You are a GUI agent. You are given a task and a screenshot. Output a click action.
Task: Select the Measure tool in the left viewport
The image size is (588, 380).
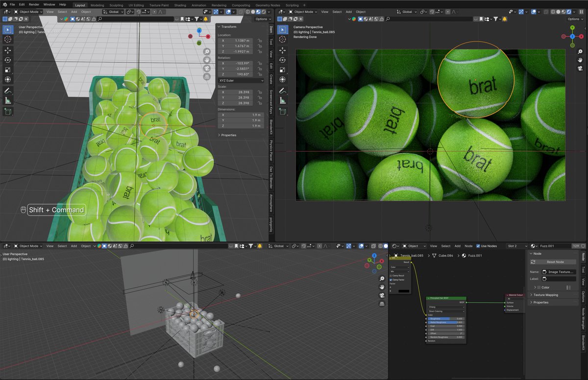point(8,100)
